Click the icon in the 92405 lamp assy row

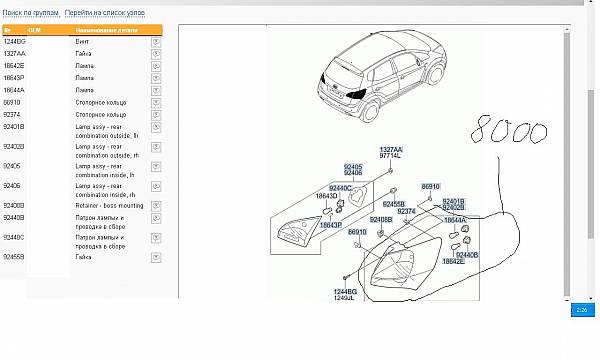156,167
